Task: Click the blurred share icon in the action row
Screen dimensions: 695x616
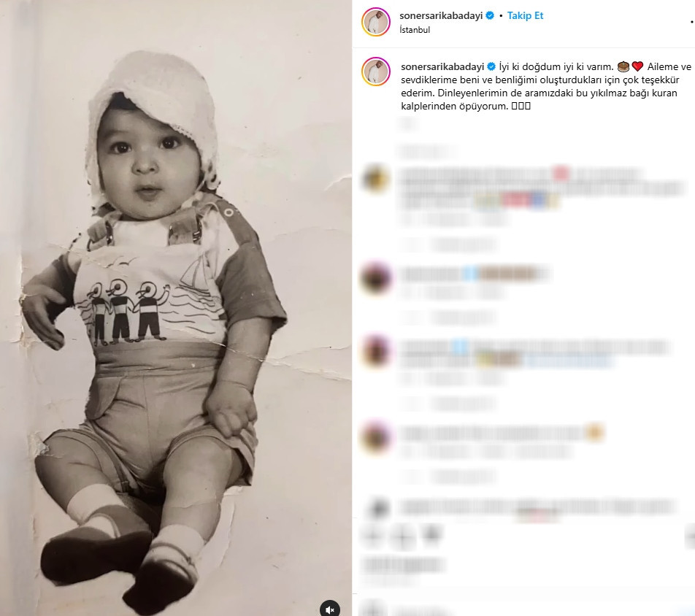Action: click(x=431, y=534)
